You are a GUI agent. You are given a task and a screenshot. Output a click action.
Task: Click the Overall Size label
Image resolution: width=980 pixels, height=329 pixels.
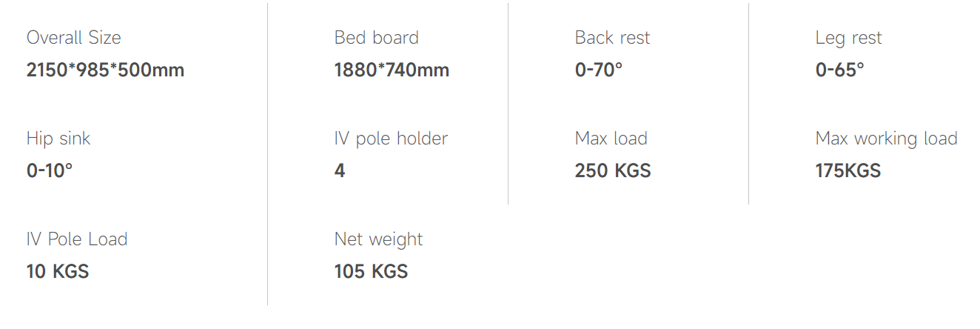[73, 38]
